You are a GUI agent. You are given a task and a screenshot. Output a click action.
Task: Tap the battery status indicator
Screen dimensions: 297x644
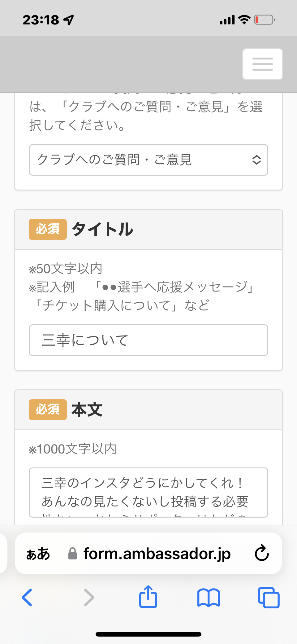click(265, 20)
